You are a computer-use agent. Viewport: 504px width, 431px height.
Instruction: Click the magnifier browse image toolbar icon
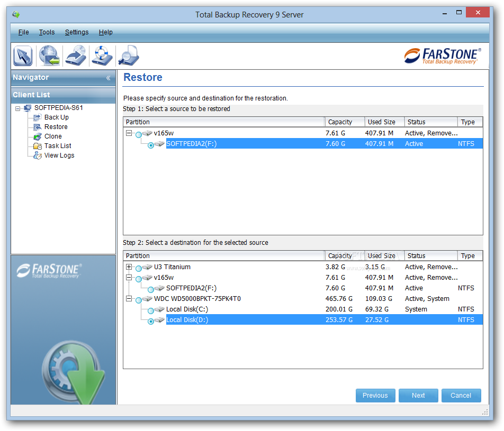128,56
